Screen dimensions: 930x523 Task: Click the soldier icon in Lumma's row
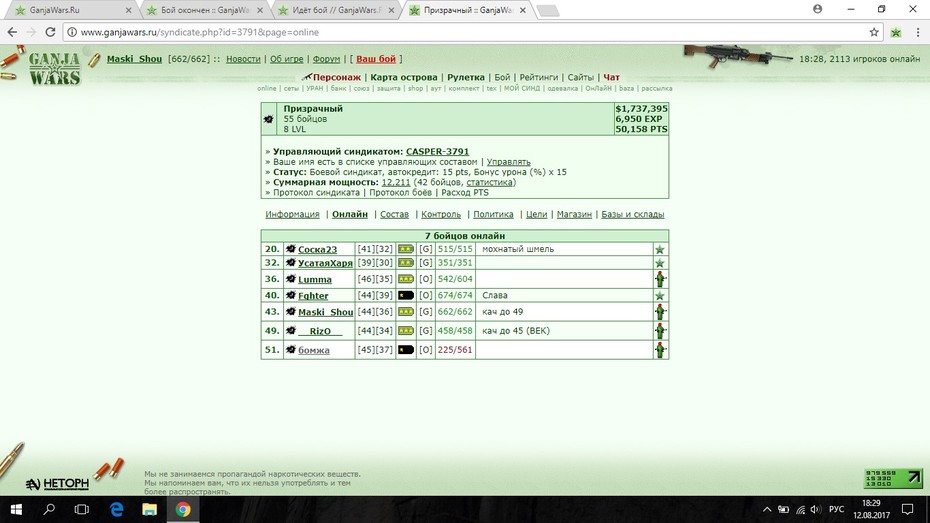[x=660, y=279]
